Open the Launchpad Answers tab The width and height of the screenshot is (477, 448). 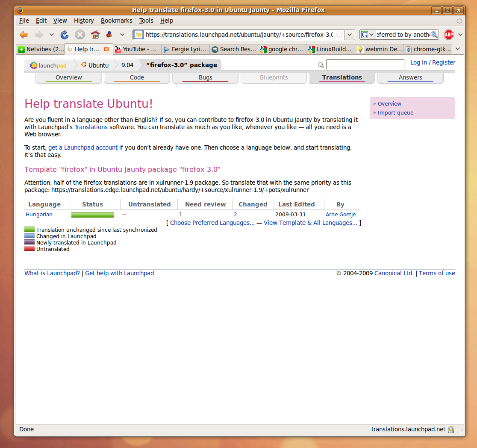pyautogui.click(x=410, y=78)
